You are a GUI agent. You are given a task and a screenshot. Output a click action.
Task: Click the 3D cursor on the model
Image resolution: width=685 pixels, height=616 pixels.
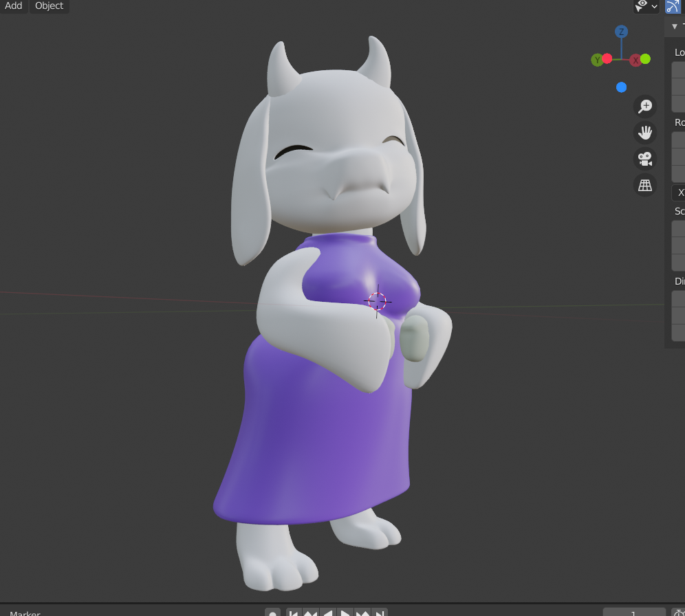[x=377, y=301]
